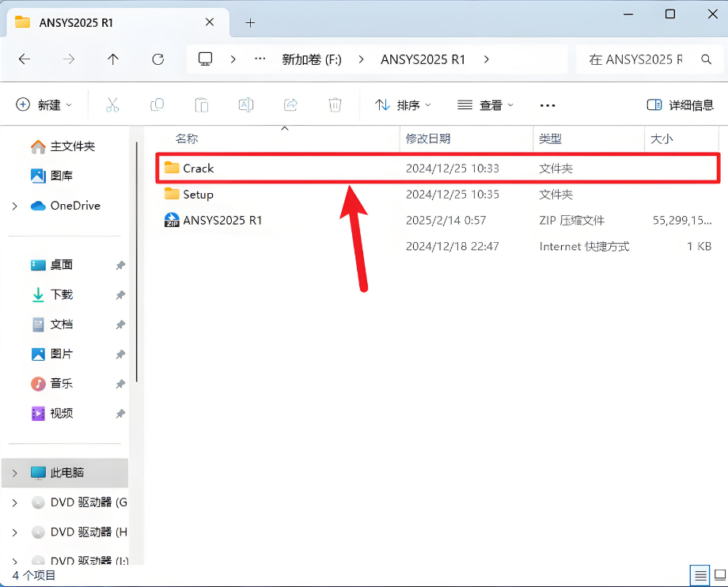Screen dimensions: 728x587
Task: Add a new tab with plus button
Action: point(250,23)
